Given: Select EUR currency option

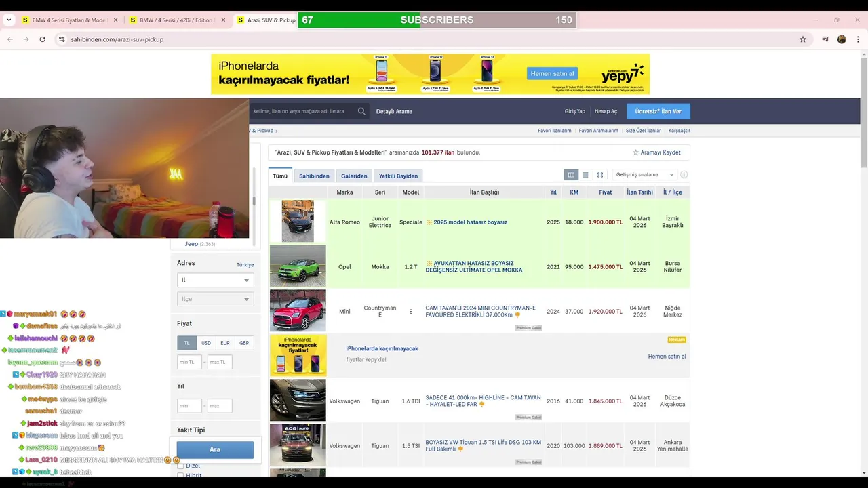Looking at the screenshot, I should coord(225,343).
